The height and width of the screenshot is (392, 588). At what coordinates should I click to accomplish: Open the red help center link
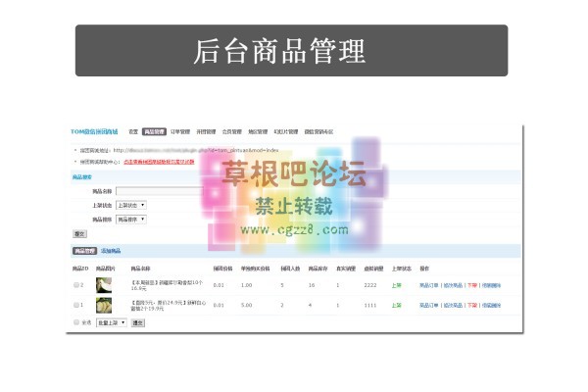coord(159,162)
